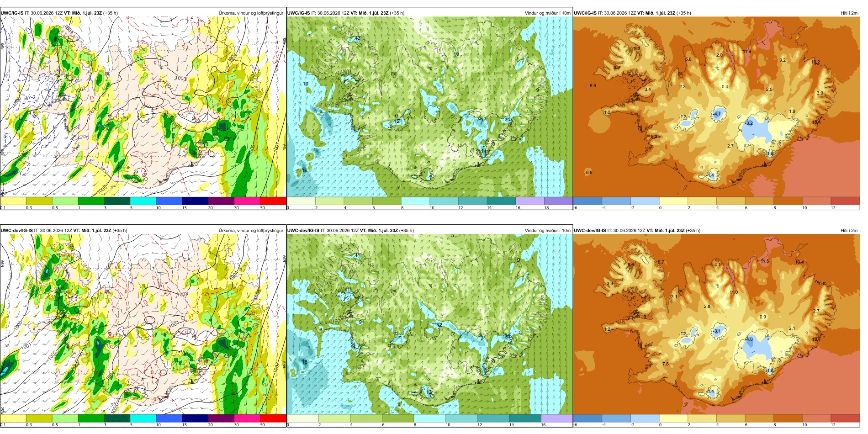Click the 11.9 value on UWC/IG-IS temperature map
Screen dimensions: 868x434
(747, 52)
